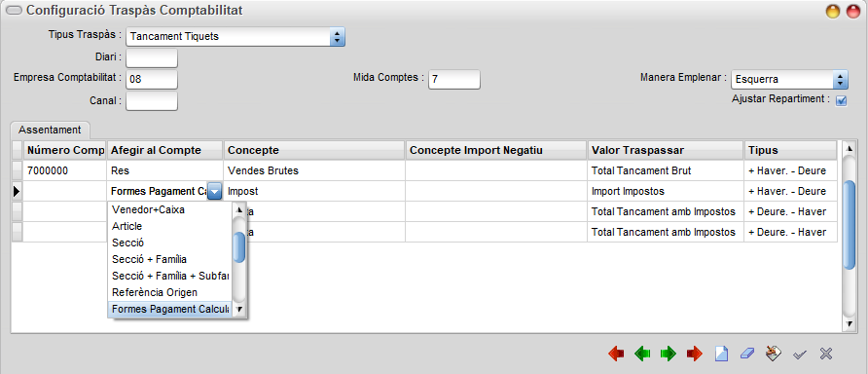Click the edit record pencil icon
Viewport: 868px width, 374px height.
pyautogui.click(x=774, y=353)
